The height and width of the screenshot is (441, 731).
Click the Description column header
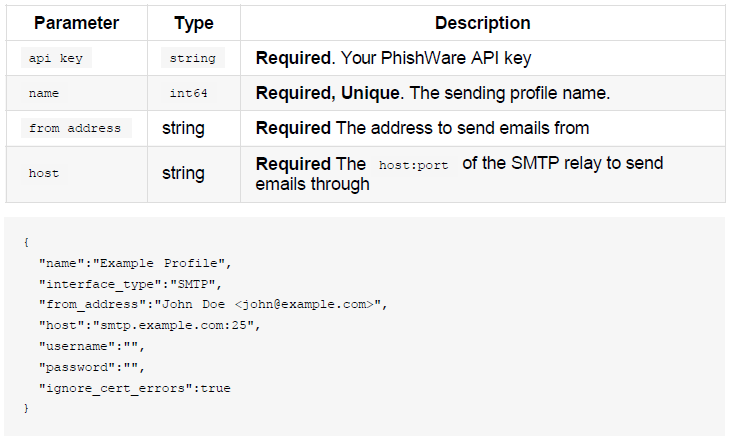point(483,23)
